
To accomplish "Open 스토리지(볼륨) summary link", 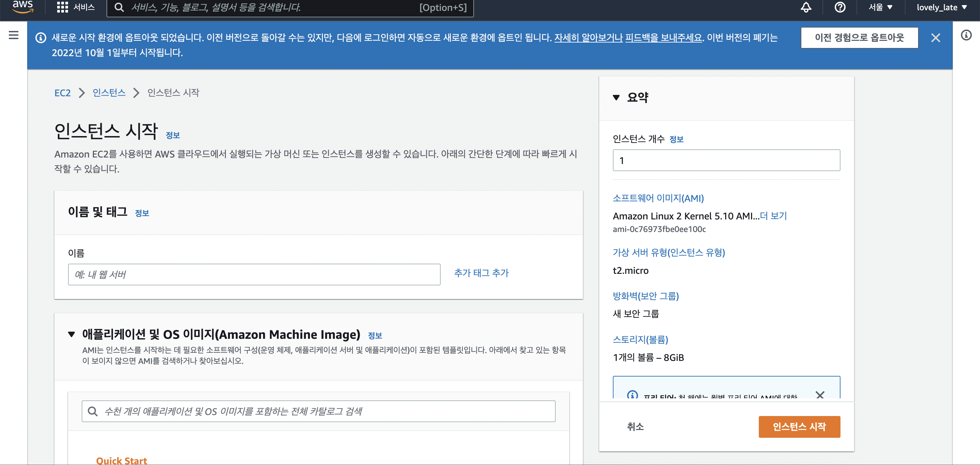I will pyautogui.click(x=640, y=339).
